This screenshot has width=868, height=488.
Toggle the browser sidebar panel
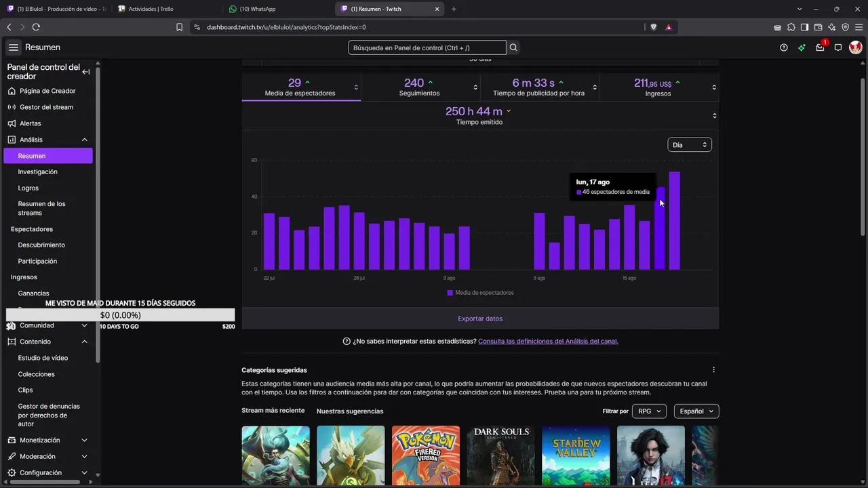[804, 27]
